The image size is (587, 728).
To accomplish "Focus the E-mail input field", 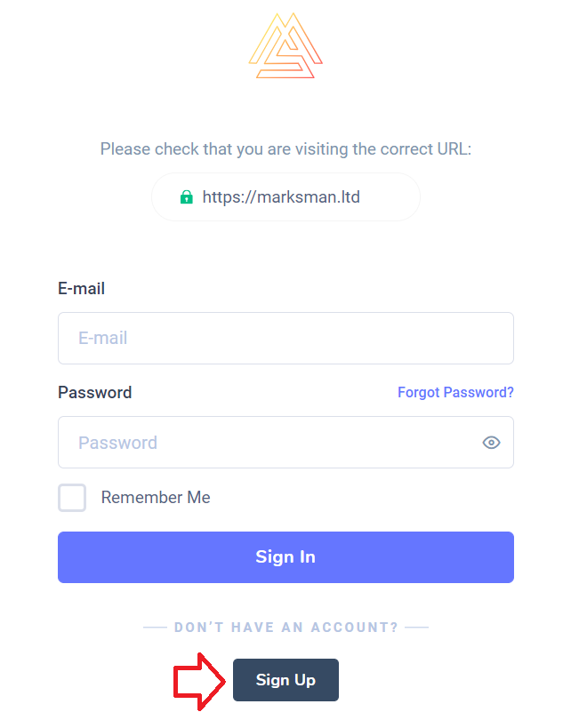I will (x=285, y=338).
